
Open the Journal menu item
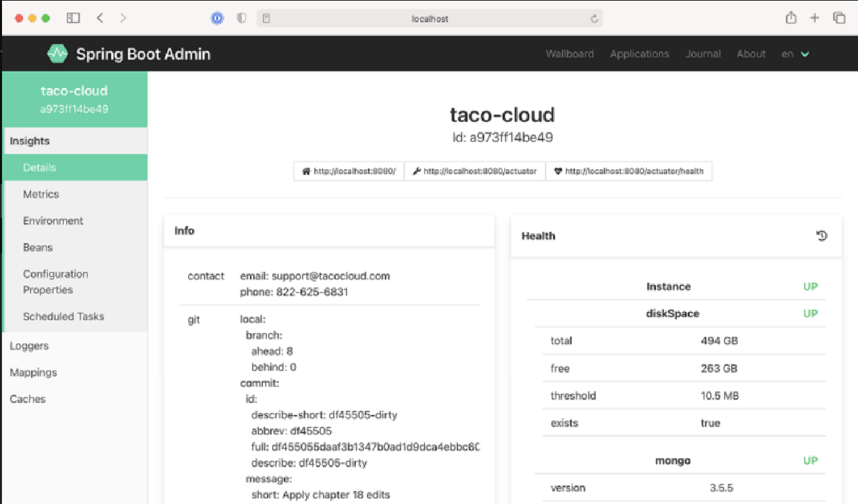(x=703, y=54)
